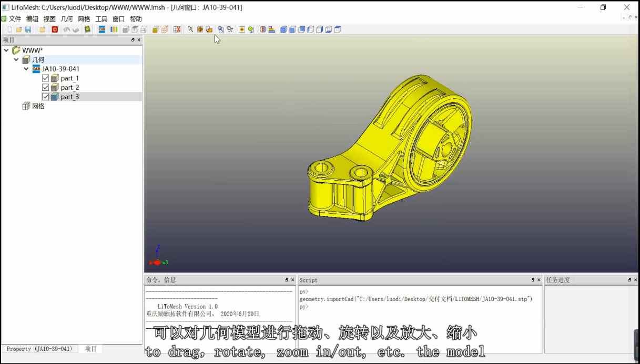Click the undo arrow toolbar icon
This screenshot has height=364, width=640.
67,29
